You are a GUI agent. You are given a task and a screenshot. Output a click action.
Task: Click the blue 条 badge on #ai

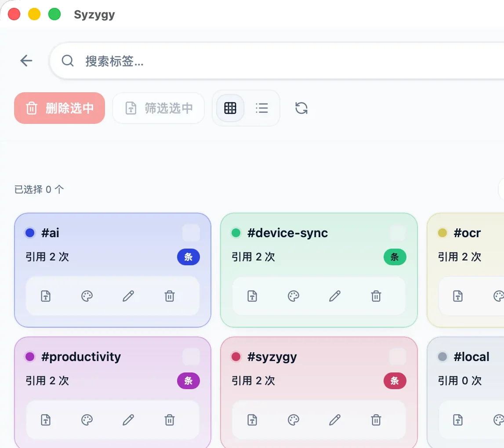[189, 257]
